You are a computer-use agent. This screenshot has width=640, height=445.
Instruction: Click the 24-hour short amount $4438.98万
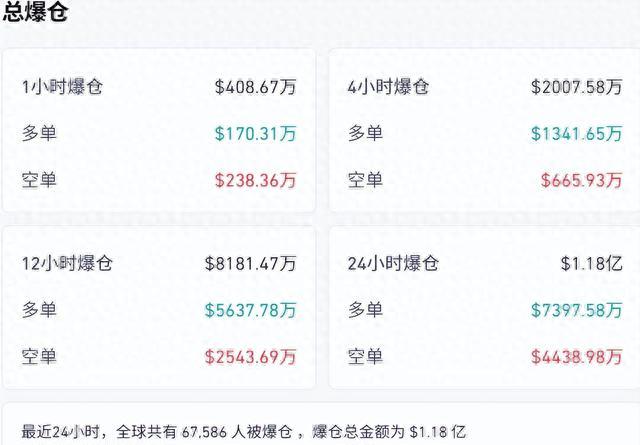[580, 356]
